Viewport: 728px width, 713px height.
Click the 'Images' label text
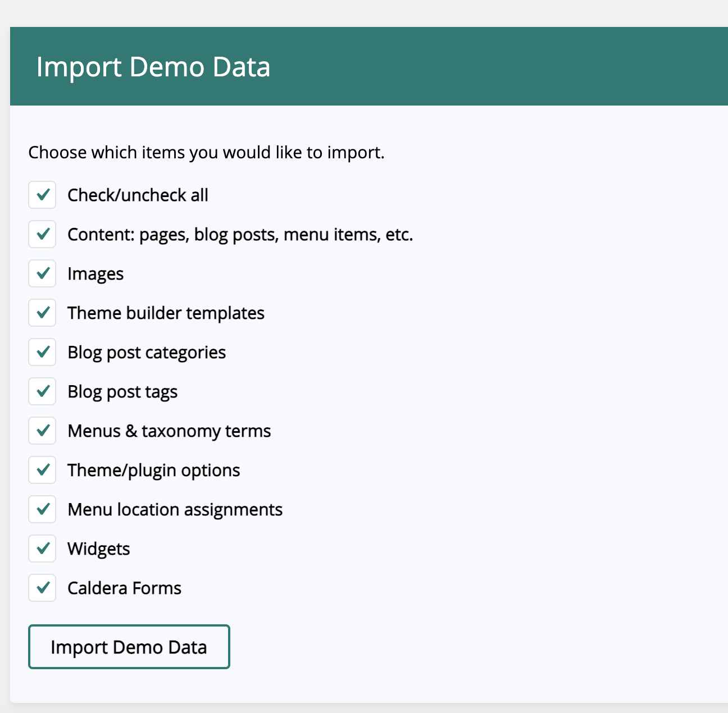click(x=95, y=275)
